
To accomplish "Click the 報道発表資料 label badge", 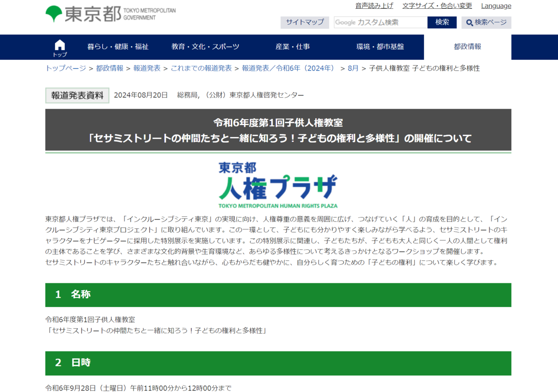I will [77, 95].
